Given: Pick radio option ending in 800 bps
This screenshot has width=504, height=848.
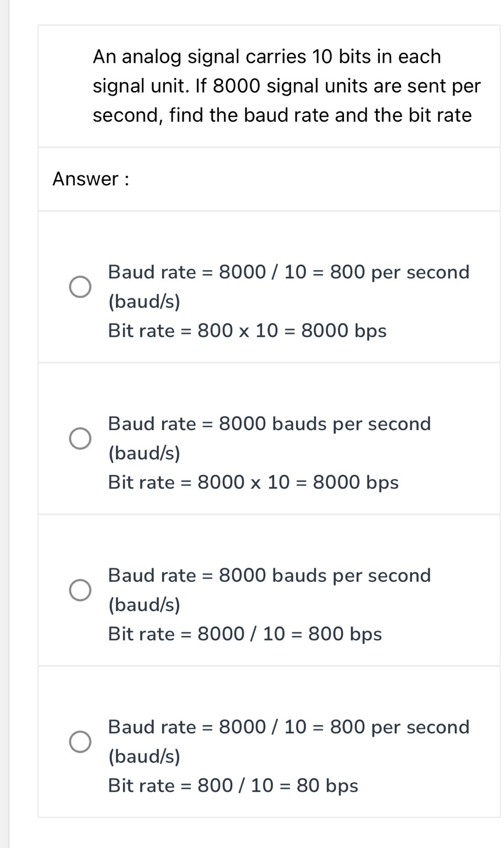Looking at the screenshot, I should coord(80,590).
